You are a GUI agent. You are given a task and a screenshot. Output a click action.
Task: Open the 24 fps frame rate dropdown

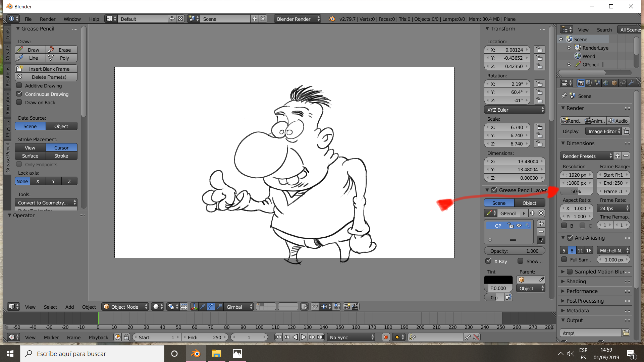[x=613, y=208]
